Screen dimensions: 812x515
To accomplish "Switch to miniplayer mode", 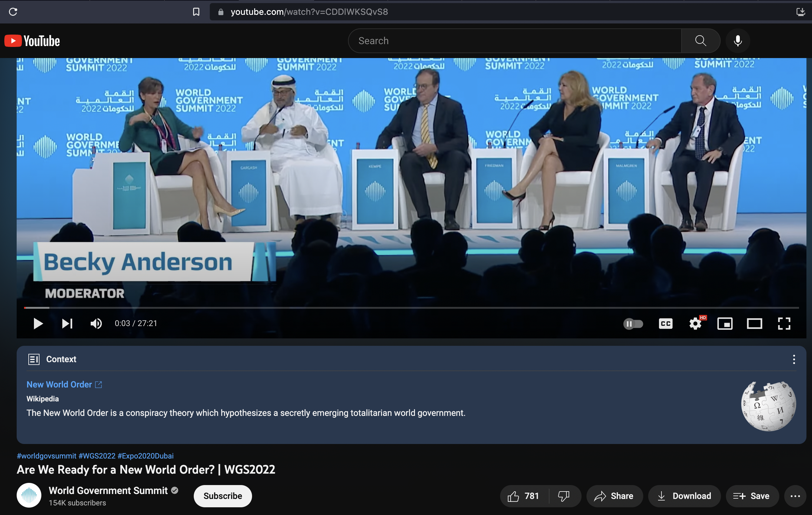I will click(x=725, y=323).
